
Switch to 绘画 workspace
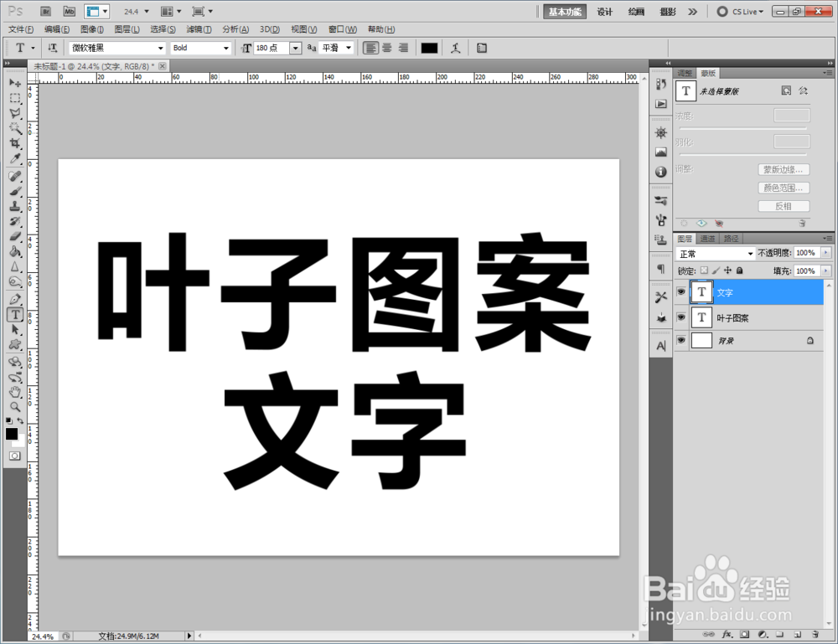pos(636,12)
